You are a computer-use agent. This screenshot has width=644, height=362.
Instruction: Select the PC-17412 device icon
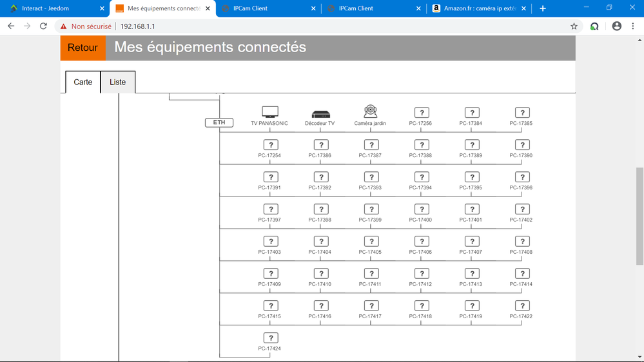422,273
